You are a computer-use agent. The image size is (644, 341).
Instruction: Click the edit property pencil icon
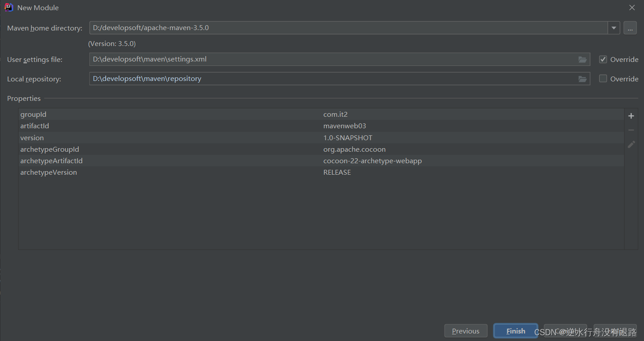(631, 144)
